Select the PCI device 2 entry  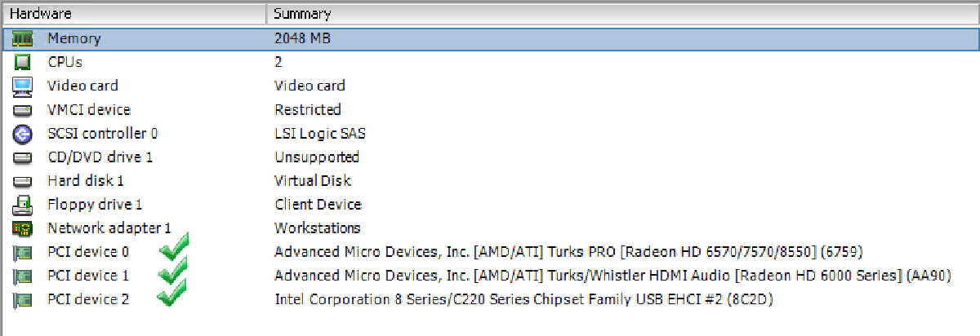[x=88, y=299]
